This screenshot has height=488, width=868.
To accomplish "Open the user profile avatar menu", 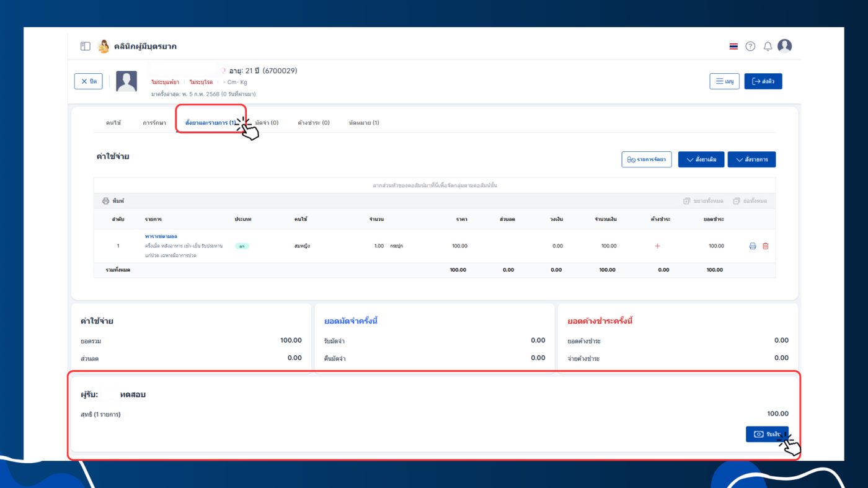I will (784, 46).
